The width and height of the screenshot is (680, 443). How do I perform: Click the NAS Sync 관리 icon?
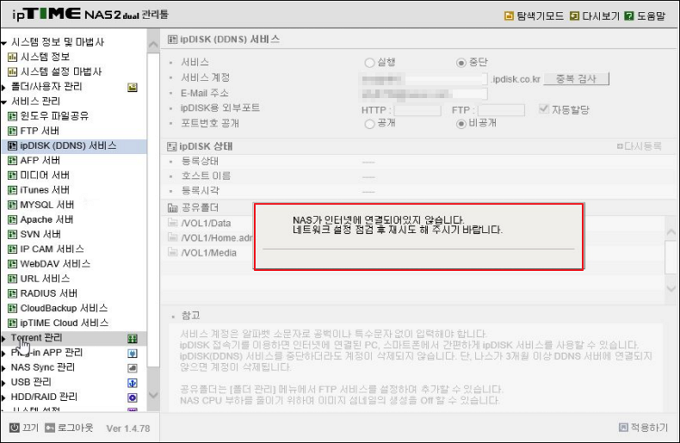coord(132,368)
